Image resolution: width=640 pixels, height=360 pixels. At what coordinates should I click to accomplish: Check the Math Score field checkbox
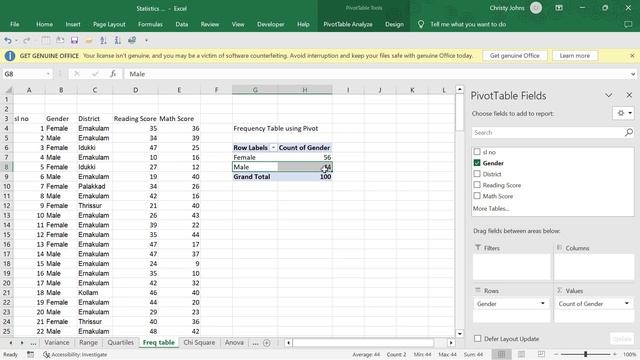477,196
